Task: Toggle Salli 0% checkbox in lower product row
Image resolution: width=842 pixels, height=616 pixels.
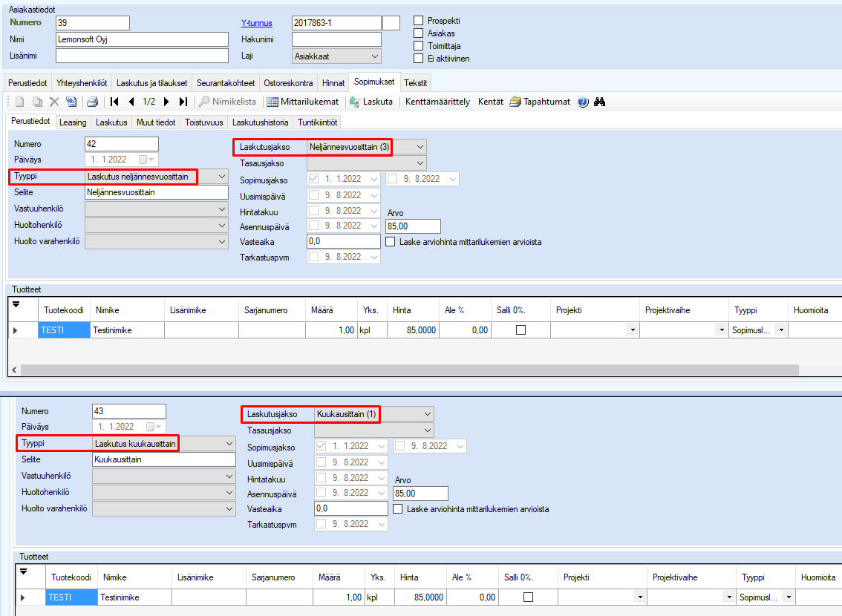Action: (x=529, y=597)
